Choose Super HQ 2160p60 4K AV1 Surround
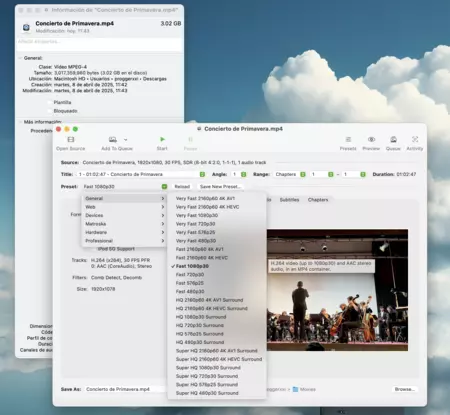This screenshot has width=450, height=415. point(217,351)
